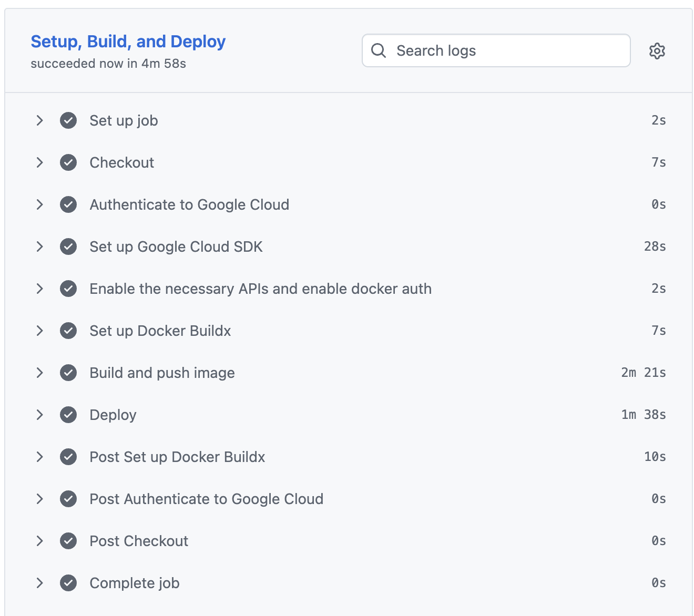
Task: Open the Setup, Build, and Deploy link
Action: pos(128,42)
